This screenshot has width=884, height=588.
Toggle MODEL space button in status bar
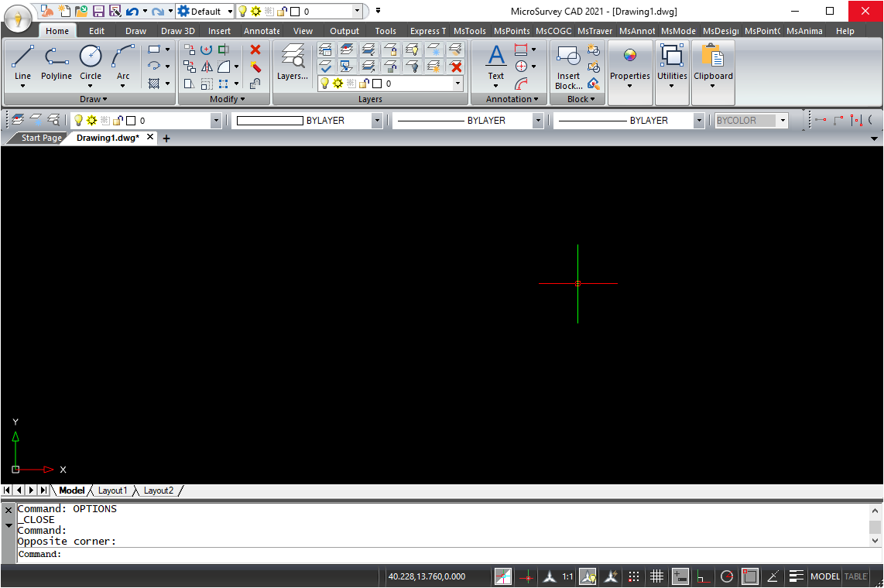click(x=825, y=576)
